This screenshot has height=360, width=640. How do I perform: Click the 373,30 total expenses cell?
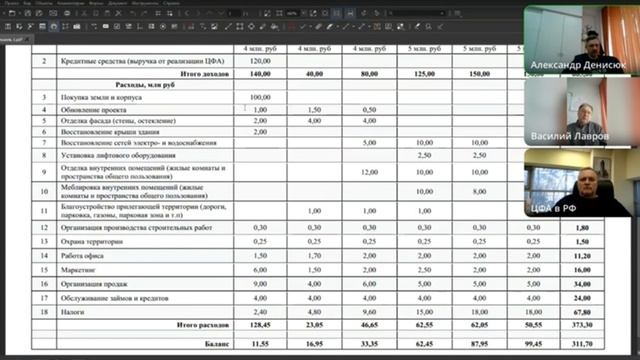[x=582, y=325]
